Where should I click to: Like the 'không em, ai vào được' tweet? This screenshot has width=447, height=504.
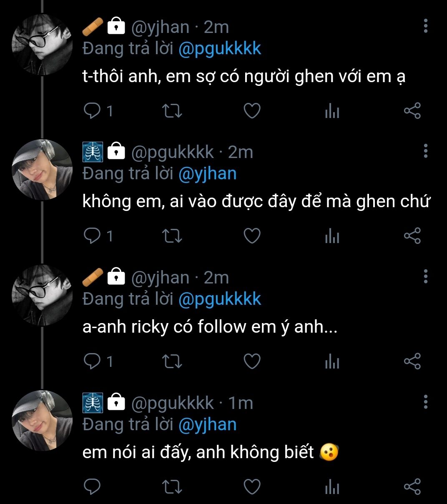pyautogui.click(x=252, y=236)
